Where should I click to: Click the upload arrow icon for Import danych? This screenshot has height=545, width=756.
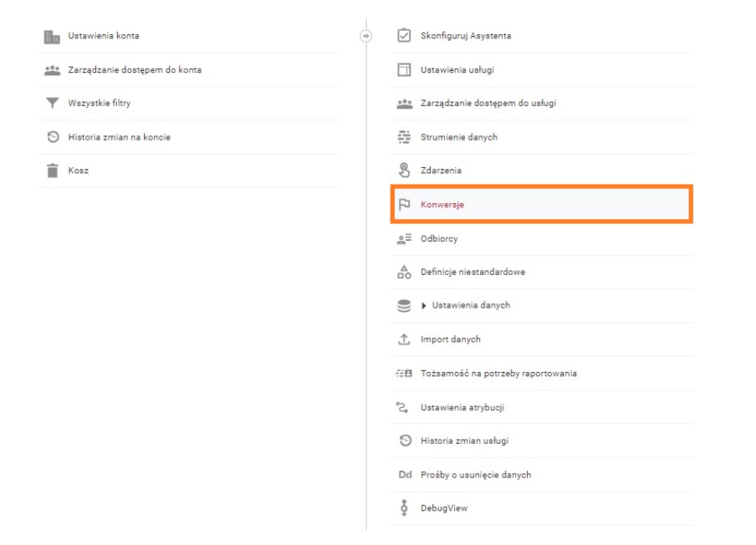coord(404,339)
